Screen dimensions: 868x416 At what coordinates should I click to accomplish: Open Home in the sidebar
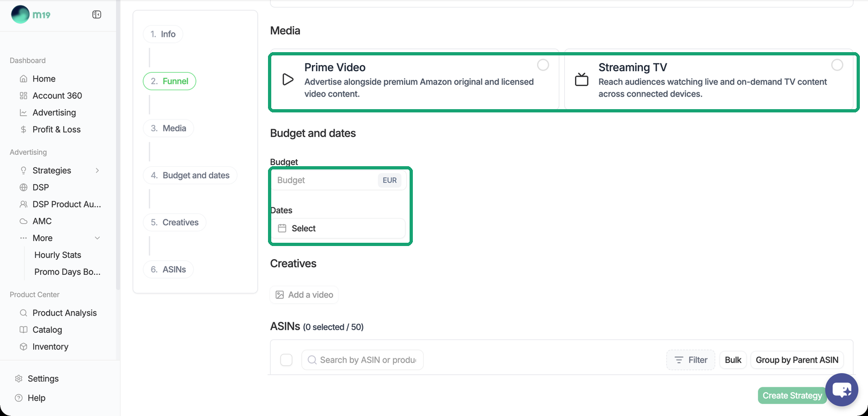(44, 79)
